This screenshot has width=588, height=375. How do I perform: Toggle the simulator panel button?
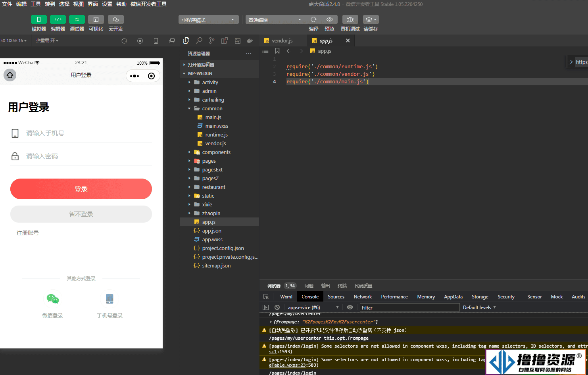39,19
